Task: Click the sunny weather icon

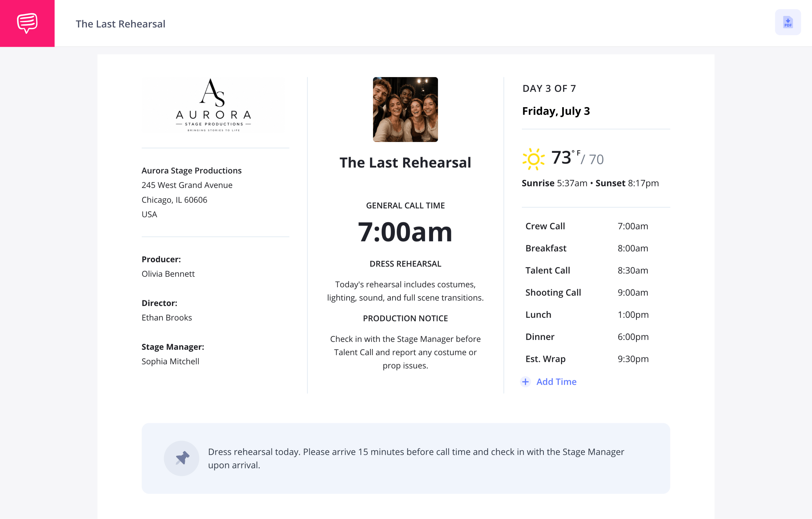Action: coord(533,159)
